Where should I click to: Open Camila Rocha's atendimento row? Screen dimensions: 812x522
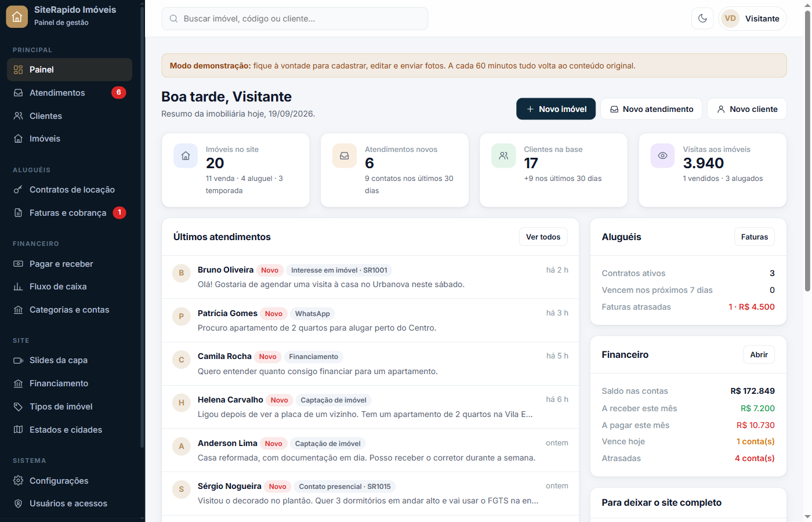point(370,364)
